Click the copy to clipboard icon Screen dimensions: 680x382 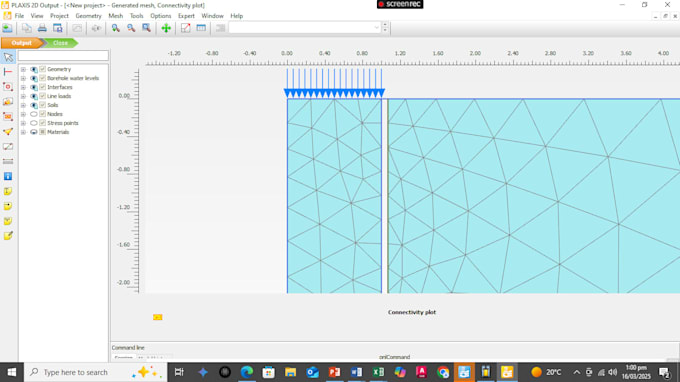(x=26, y=28)
